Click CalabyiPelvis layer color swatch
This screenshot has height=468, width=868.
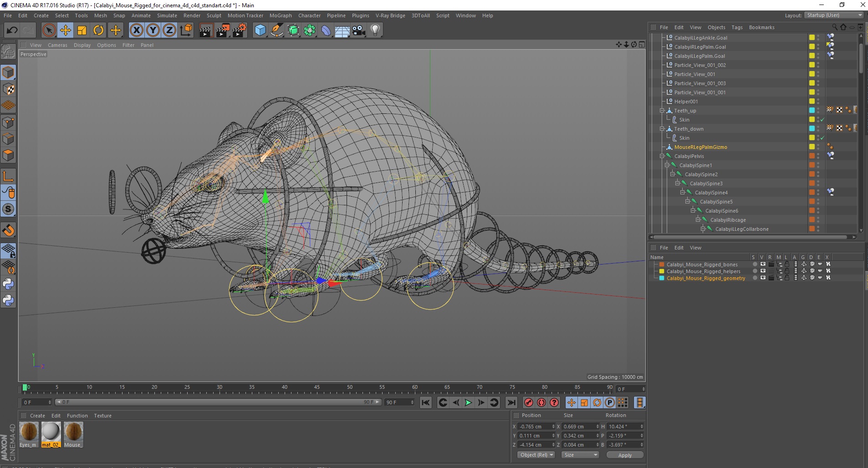pos(812,156)
